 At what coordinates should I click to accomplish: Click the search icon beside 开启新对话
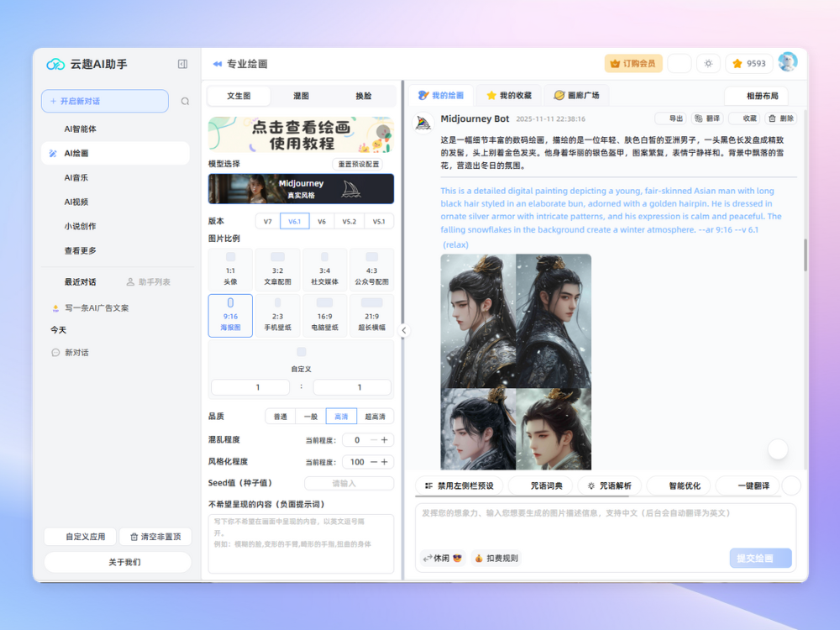(x=185, y=102)
